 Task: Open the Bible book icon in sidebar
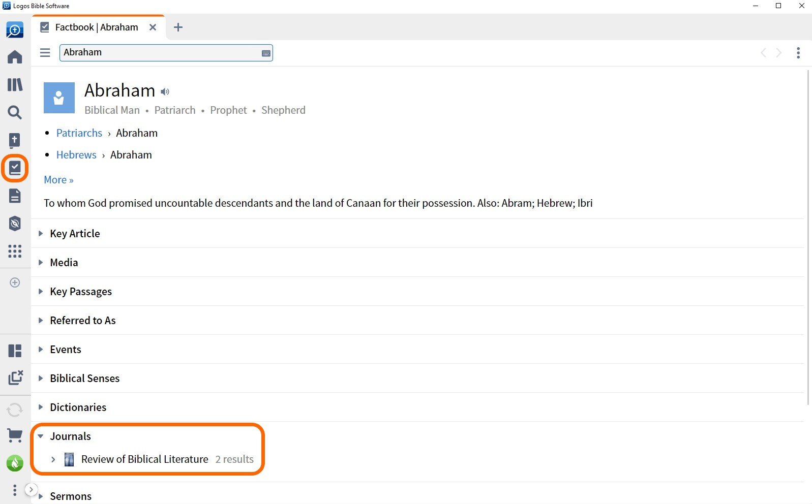click(x=15, y=140)
